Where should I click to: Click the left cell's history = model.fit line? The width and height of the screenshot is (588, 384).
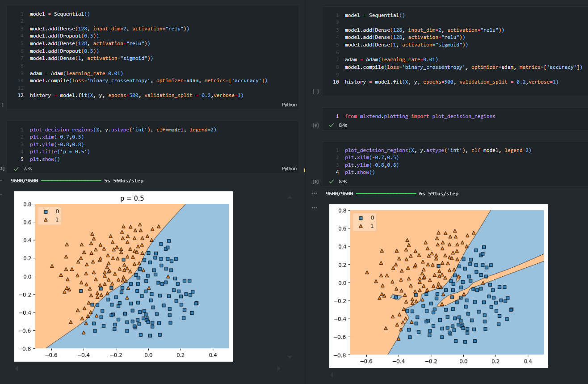pyautogui.click(x=137, y=95)
